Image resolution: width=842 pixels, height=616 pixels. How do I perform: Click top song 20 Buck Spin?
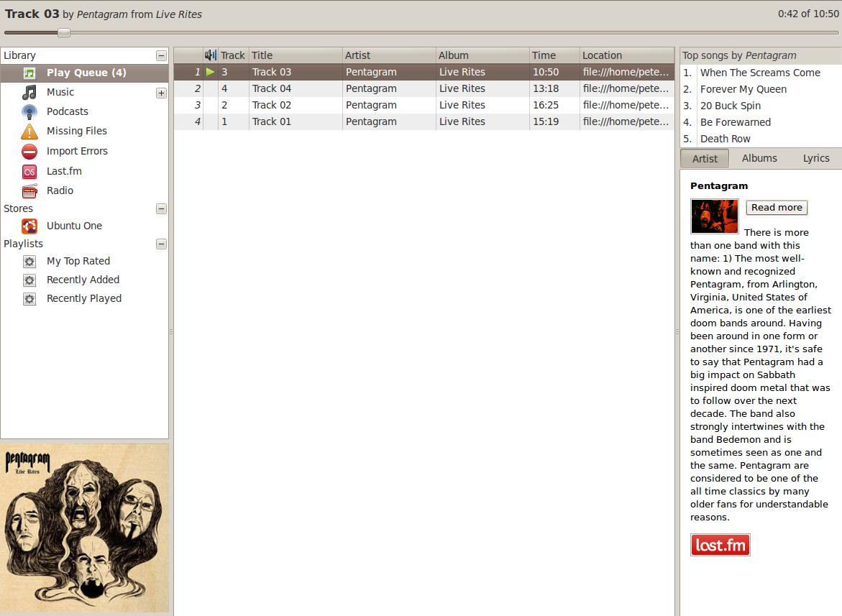[731, 106]
